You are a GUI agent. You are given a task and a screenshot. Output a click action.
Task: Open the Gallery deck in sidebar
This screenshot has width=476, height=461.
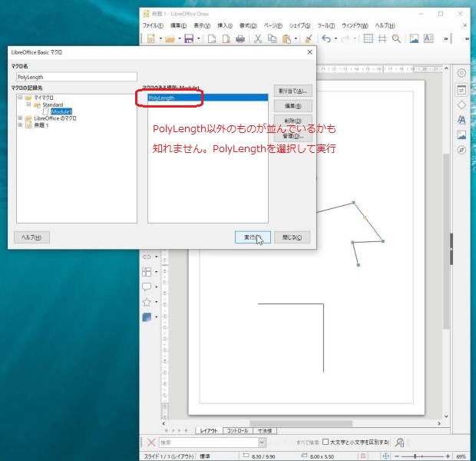pos(461,135)
